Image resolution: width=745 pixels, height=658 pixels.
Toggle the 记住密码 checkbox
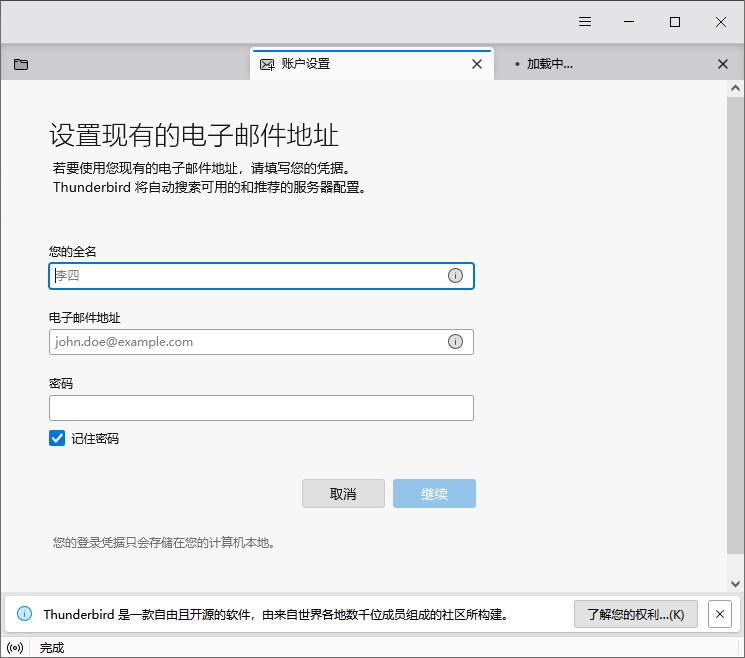pyautogui.click(x=57, y=438)
